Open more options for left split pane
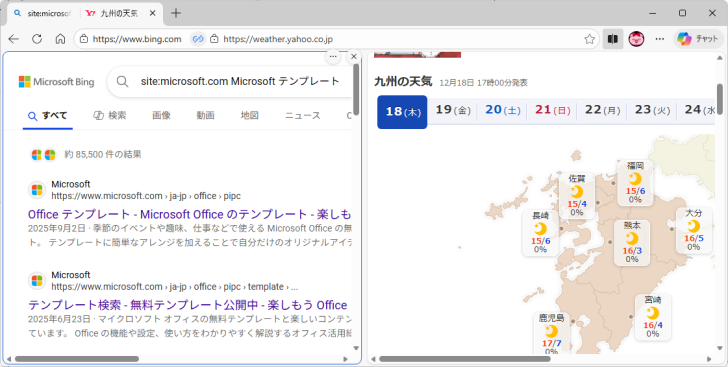The image size is (728, 367). 333,56
